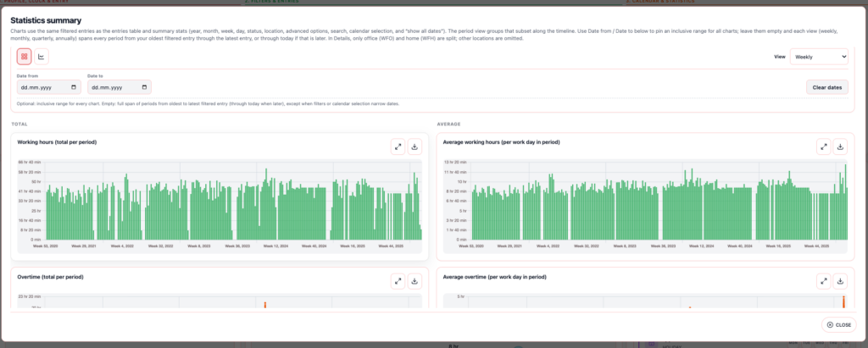
Task: Click the Date from input field
Action: [x=42, y=87]
